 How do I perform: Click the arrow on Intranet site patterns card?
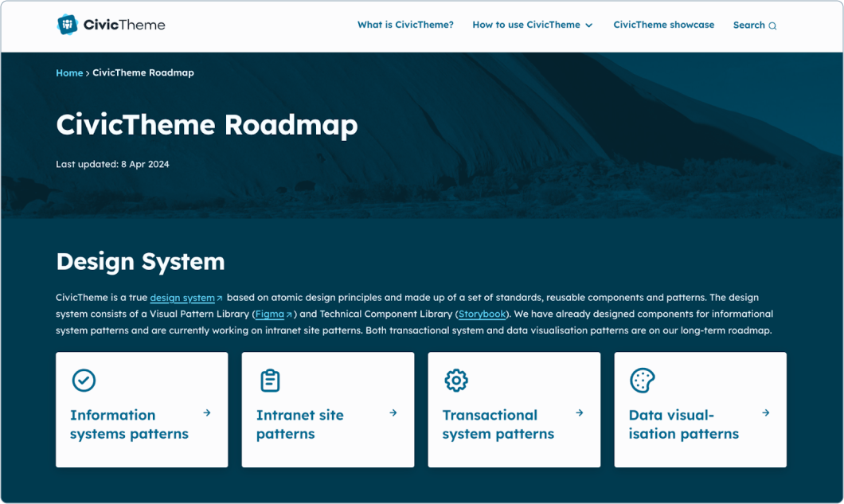coord(393,412)
